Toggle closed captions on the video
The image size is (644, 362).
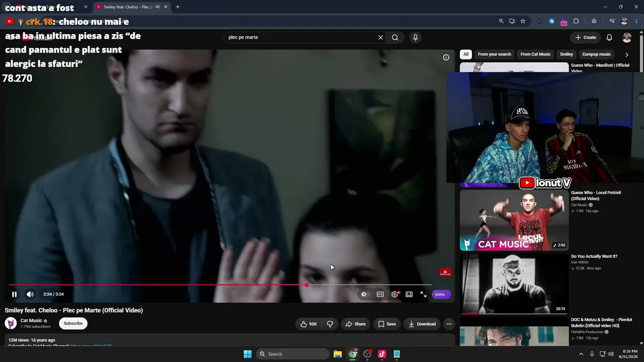(380, 294)
